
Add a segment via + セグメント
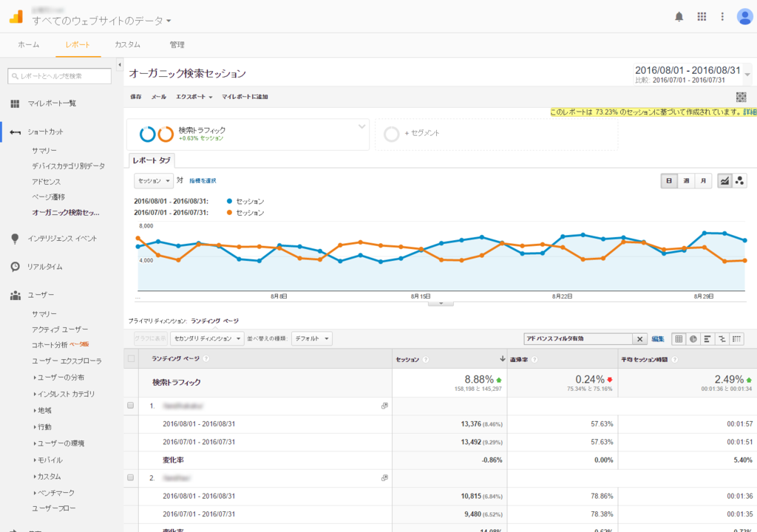[x=421, y=133]
